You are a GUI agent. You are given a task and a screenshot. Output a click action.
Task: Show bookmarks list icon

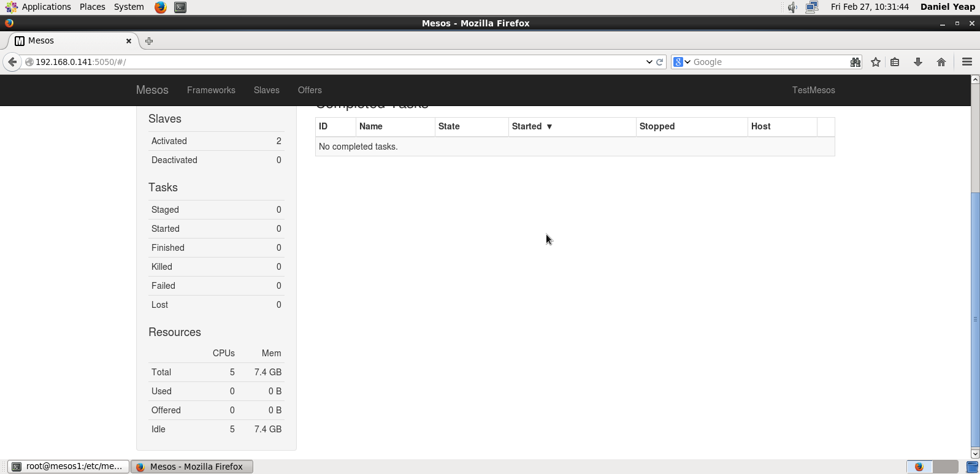(895, 62)
